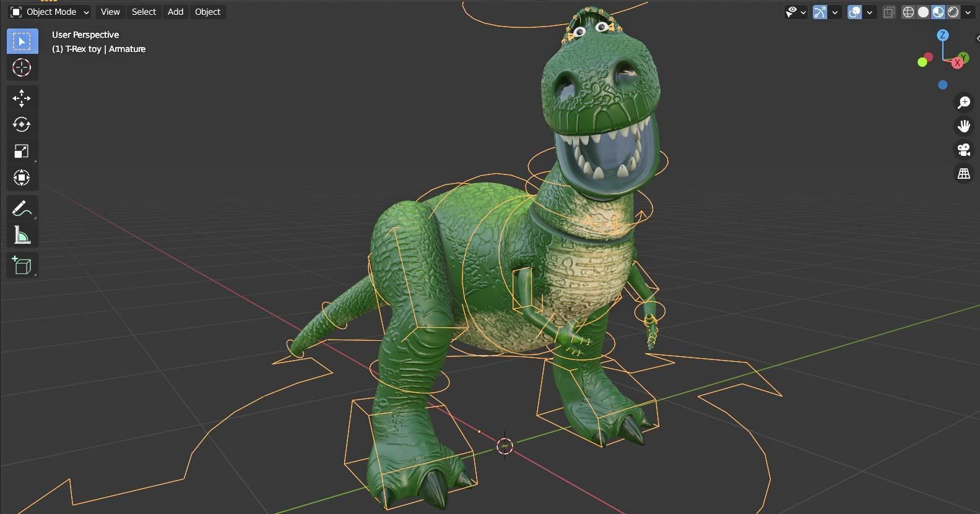The height and width of the screenshot is (514, 980).
Task: Switch to Wireframe shading
Action: pos(908,12)
